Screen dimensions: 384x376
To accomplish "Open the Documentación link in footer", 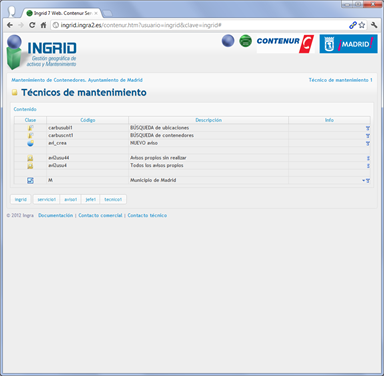I will (55, 216).
